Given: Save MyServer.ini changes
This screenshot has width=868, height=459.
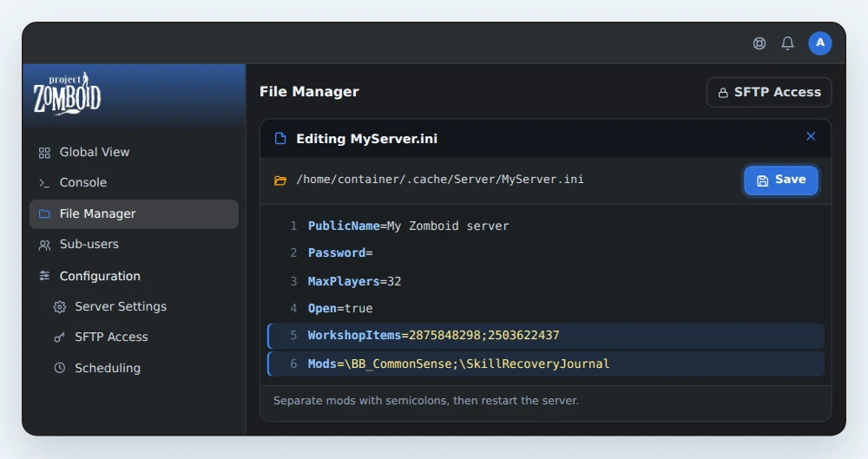Looking at the screenshot, I should pyautogui.click(x=781, y=180).
